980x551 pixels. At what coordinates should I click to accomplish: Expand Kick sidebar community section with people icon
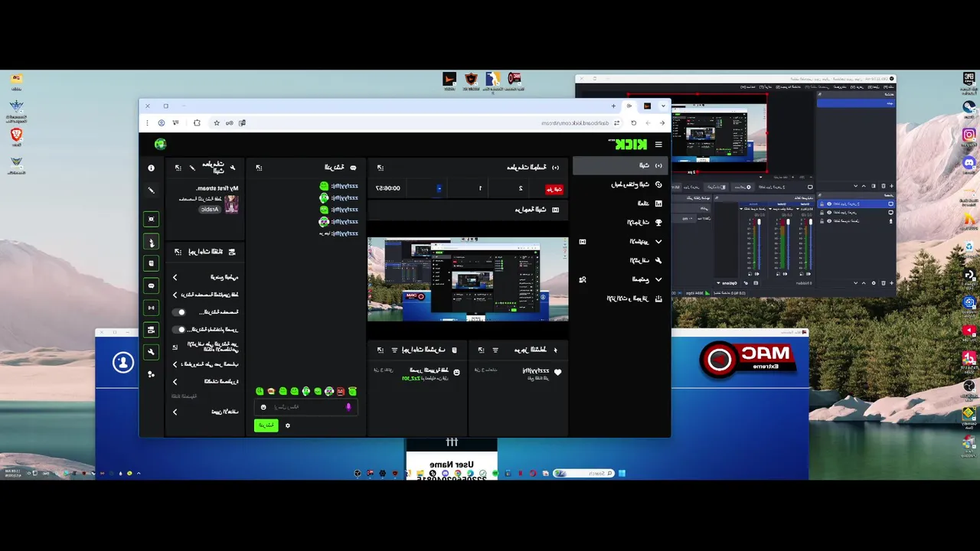[619, 280]
